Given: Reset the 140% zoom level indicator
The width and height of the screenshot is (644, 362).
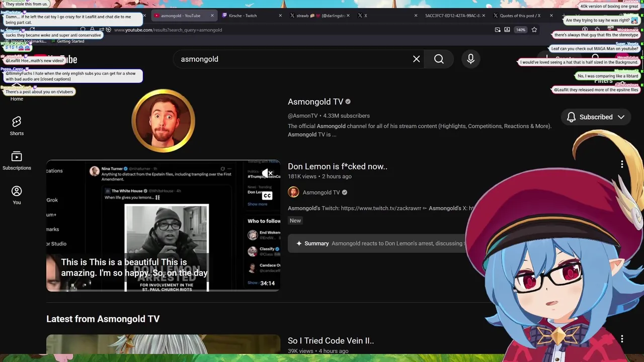Looking at the screenshot, I should click(521, 30).
